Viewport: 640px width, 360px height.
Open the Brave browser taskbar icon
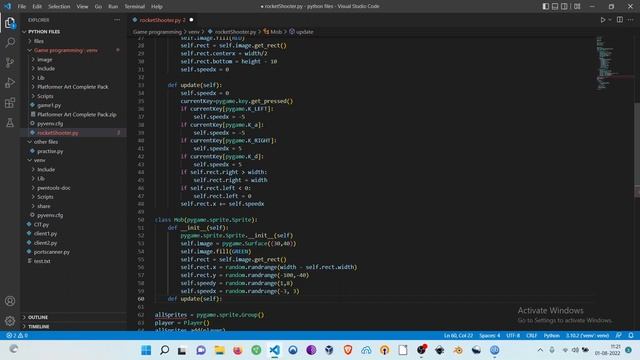348,350
